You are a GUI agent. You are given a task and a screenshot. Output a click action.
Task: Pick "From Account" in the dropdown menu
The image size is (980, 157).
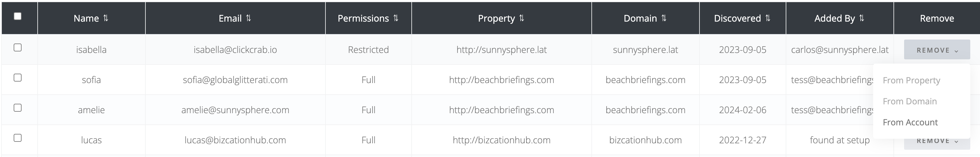tap(910, 122)
